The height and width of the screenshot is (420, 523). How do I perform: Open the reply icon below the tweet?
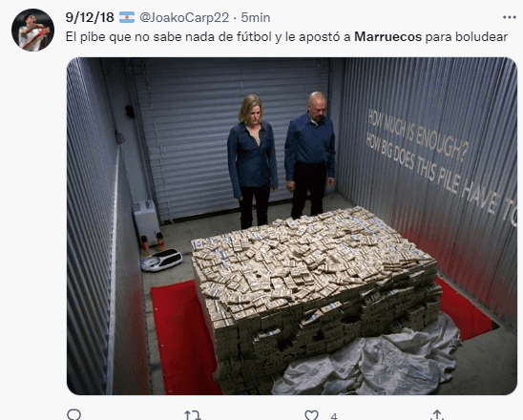(73, 414)
